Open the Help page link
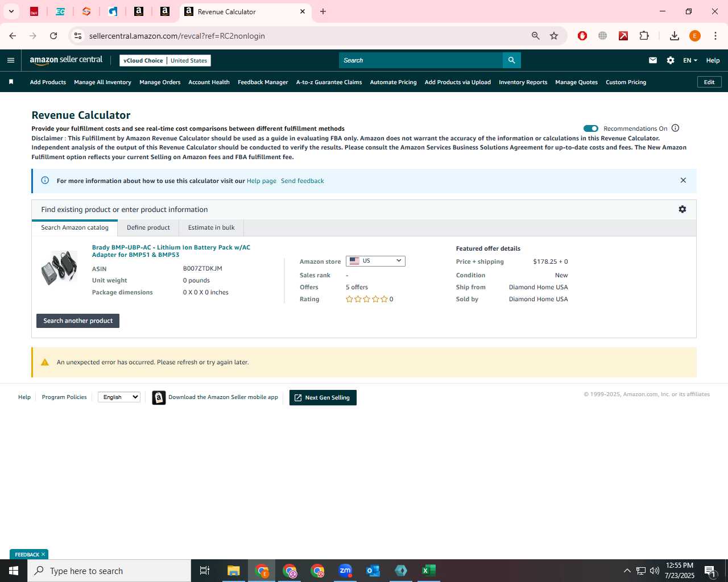The image size is (728, 582). pos(262,181)
